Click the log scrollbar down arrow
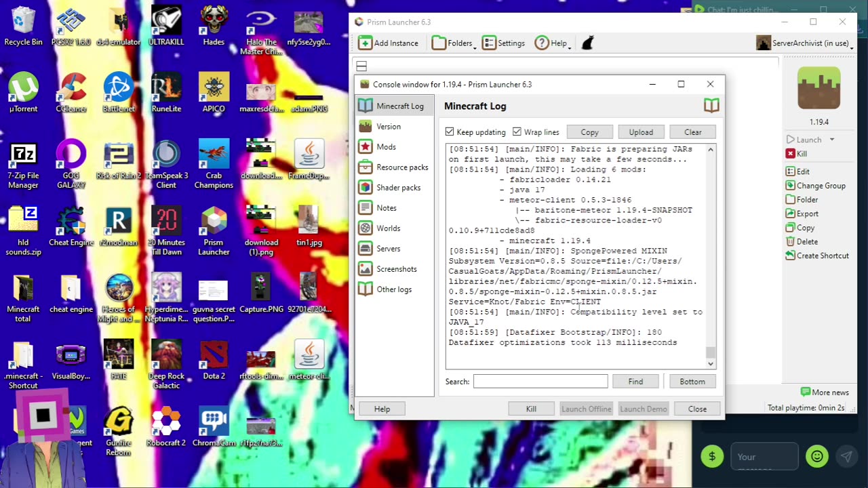This screenshot has width=868, height=488. pyautogui.click(x=711, y=364)
